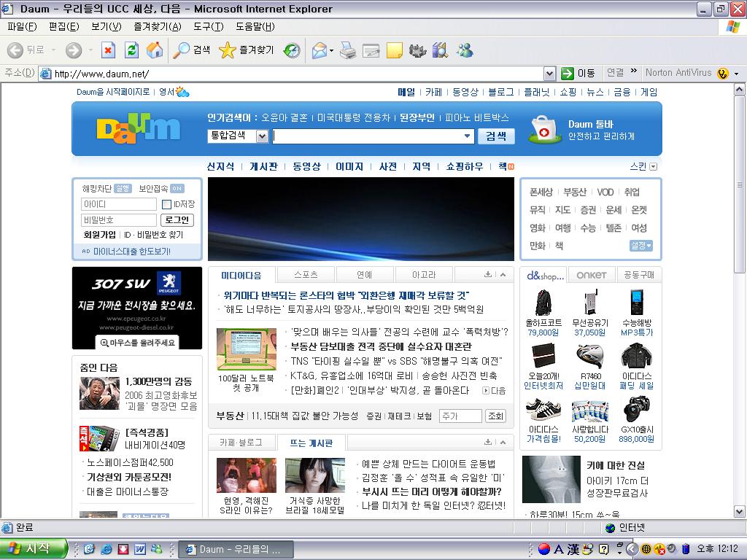Viewport: 747px width, 560px height.
Task: Click the yellow note toolbar icon
Action: [x=395, y=50]
